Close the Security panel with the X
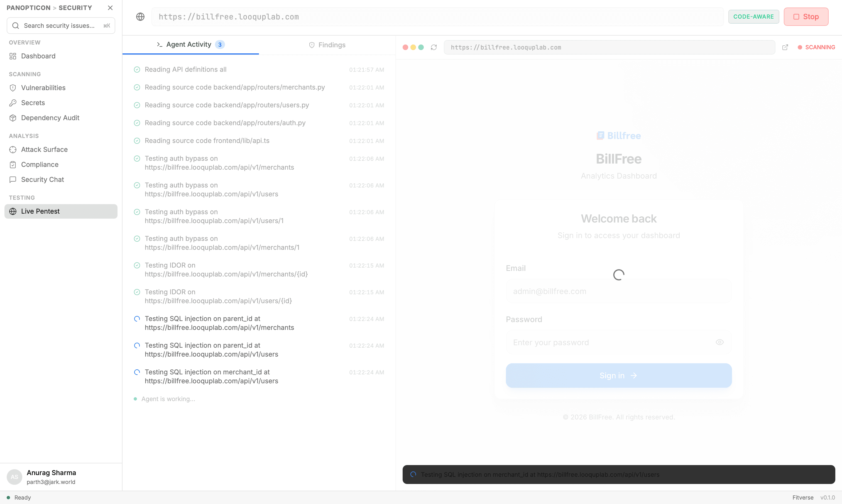Screen dimensions: 842x504 click(110, 8)
